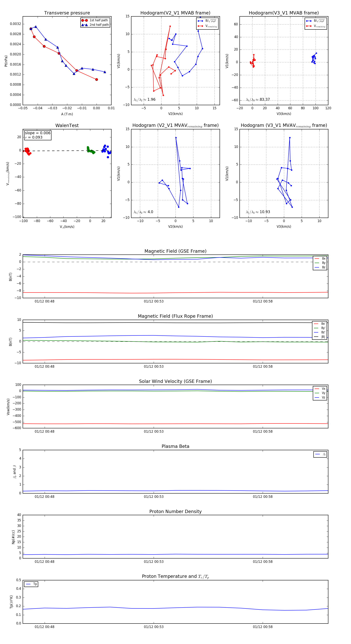Click the "WalenTest" plot title
Viewport: 351px width, 644px height.
(x=67, y=125)
